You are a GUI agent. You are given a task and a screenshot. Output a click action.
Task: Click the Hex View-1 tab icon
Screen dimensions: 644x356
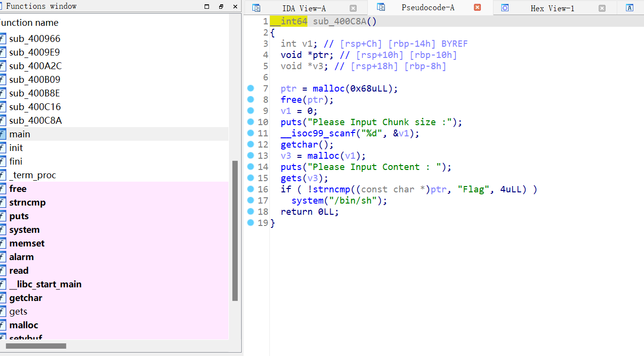(505, 8)
